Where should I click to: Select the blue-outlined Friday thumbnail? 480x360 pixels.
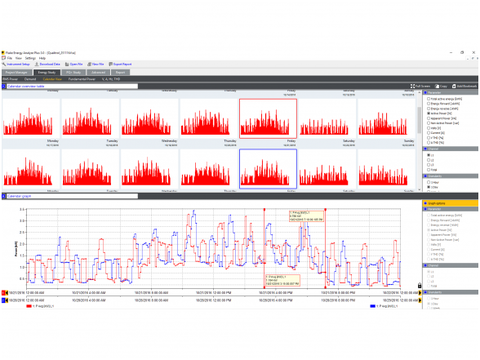pos(268,169)
